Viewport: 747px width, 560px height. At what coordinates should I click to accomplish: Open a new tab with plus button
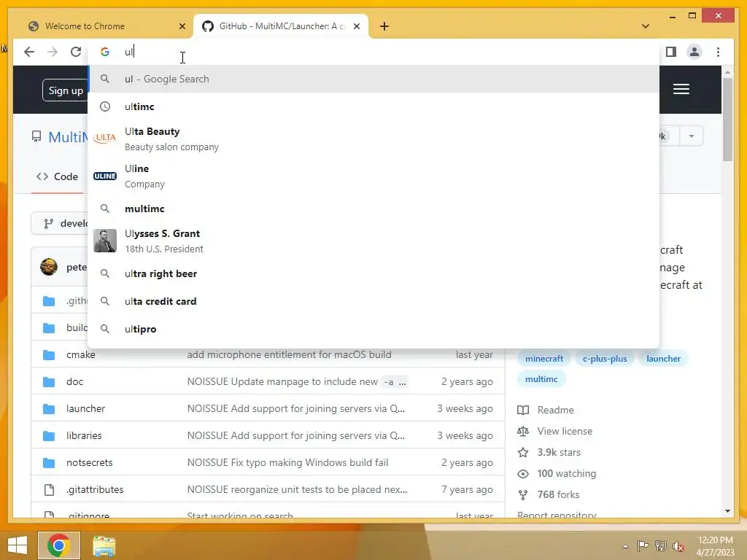click(x=384, y=26)
